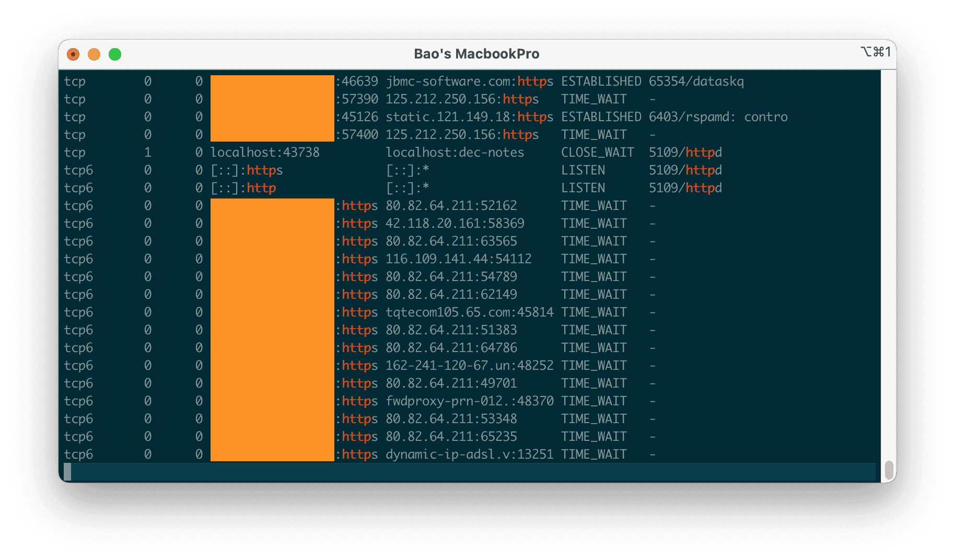Minimize the terminal with the orange button
Screen dimensions: 955x560
94,54
